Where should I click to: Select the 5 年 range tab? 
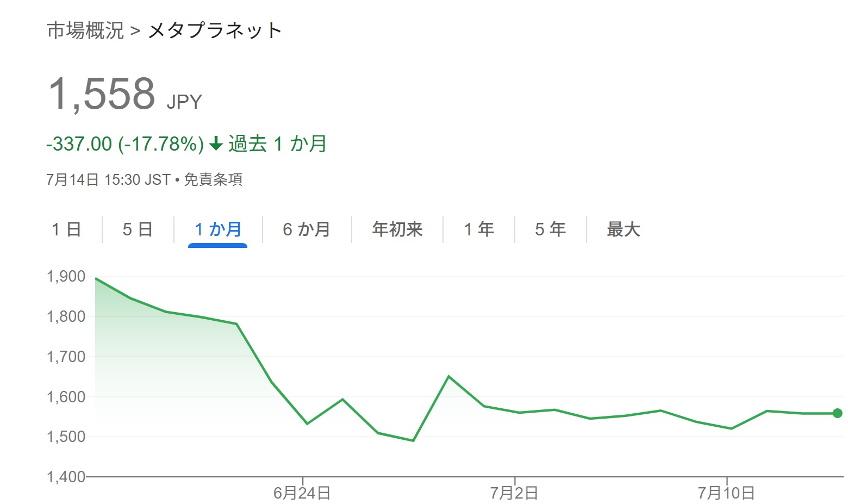tap(550, 229)
